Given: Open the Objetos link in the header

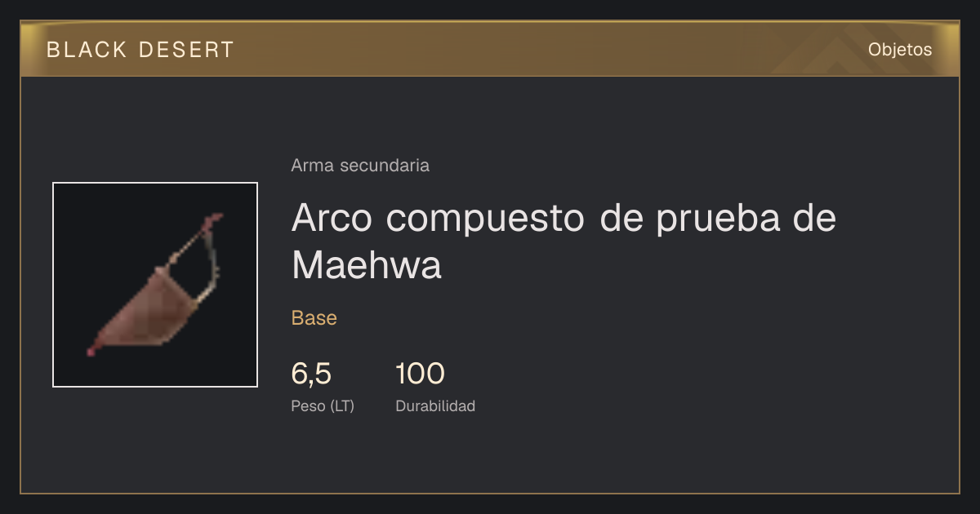Looking at the screenshot, I should click(900, 49).
